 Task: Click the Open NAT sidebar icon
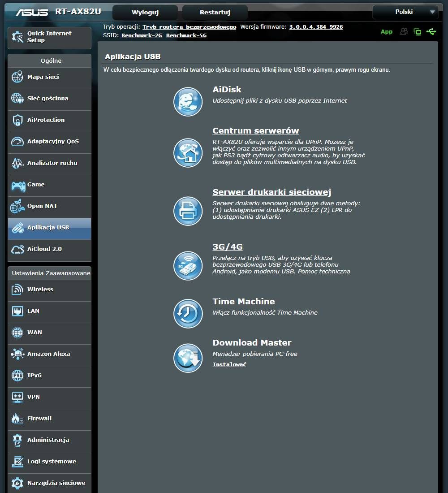tap(17, 206)
